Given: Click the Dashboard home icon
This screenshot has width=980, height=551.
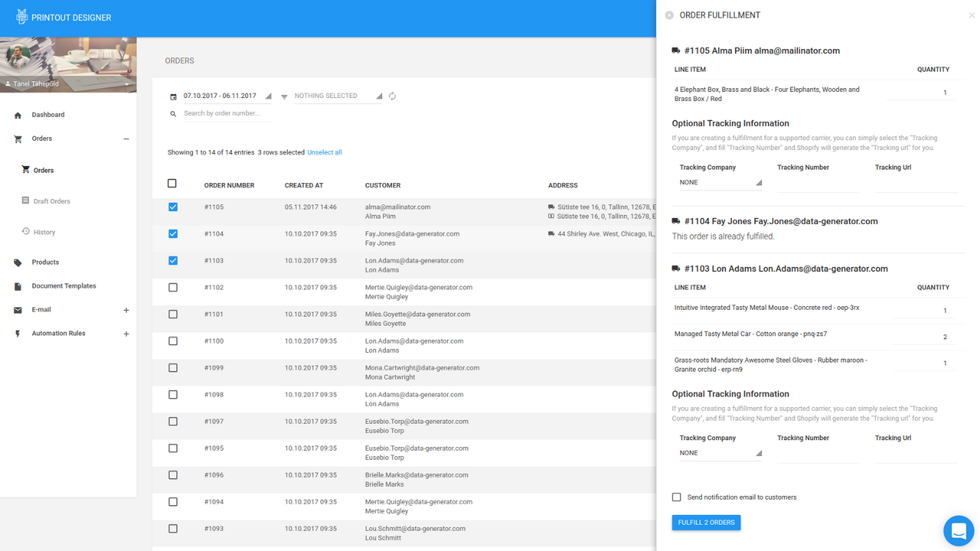Looking at the screenshot, I should (18, 115).
